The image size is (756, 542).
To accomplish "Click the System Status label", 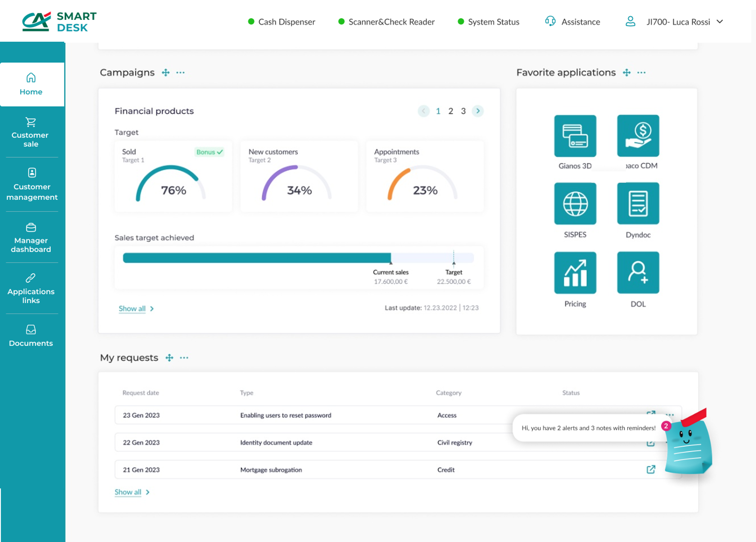I will pos(494,22).
